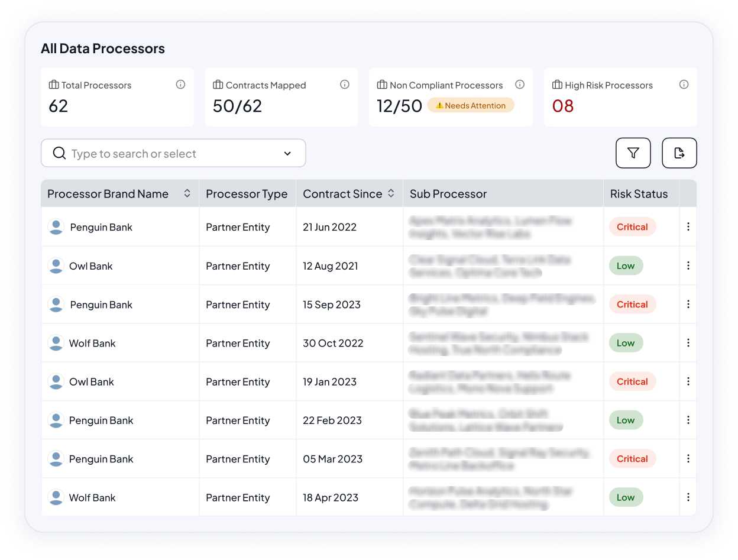Viewport: 738px width, 560px height.
Task: Click the date 18 Apr 2023
Action: pos(331,497)
